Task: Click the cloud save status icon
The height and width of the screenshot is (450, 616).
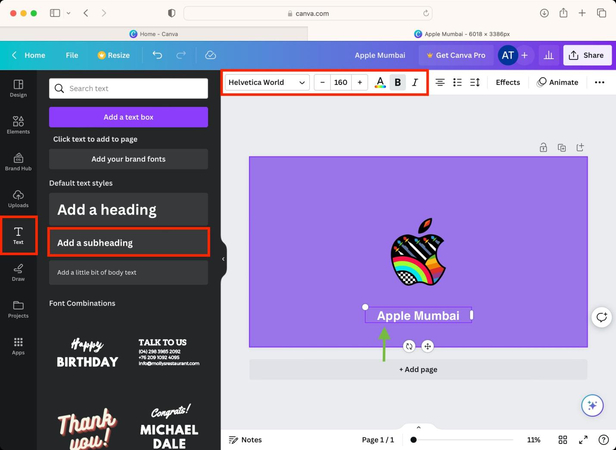Action: [x=211, y=55]
